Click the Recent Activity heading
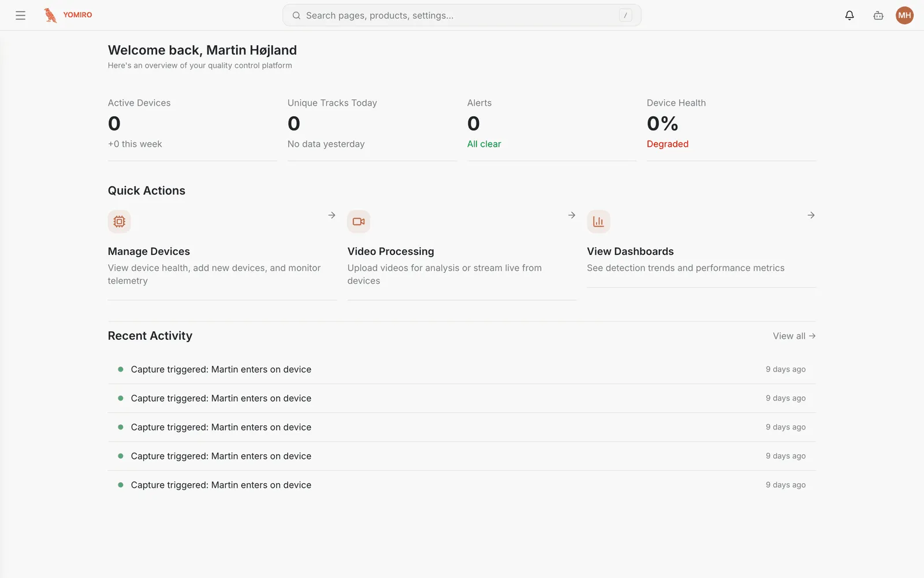Image resolution: width=924 pixels, height=578 pixels. pyautogui.click(x=150, y=336)
